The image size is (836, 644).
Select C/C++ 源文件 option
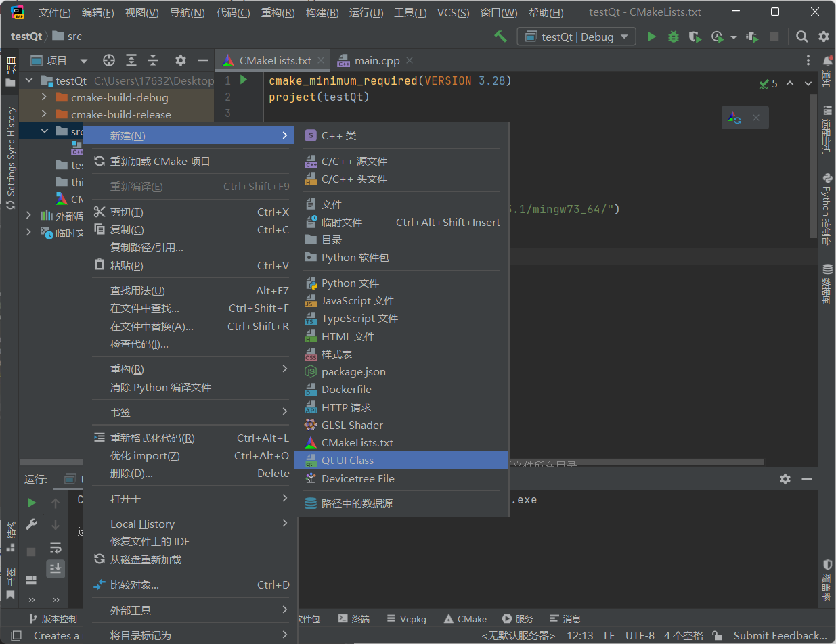[401, 161]
